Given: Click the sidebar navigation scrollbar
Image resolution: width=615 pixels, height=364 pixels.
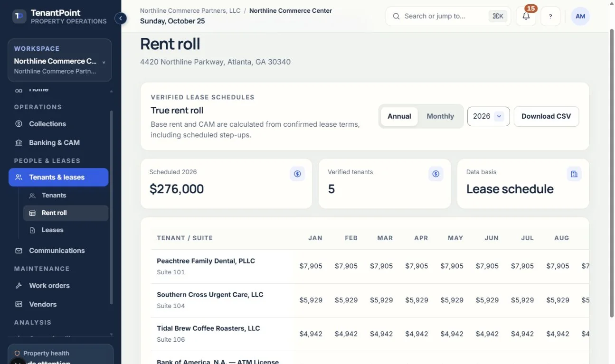Looking at the screenshot, I should coord(112,207).
